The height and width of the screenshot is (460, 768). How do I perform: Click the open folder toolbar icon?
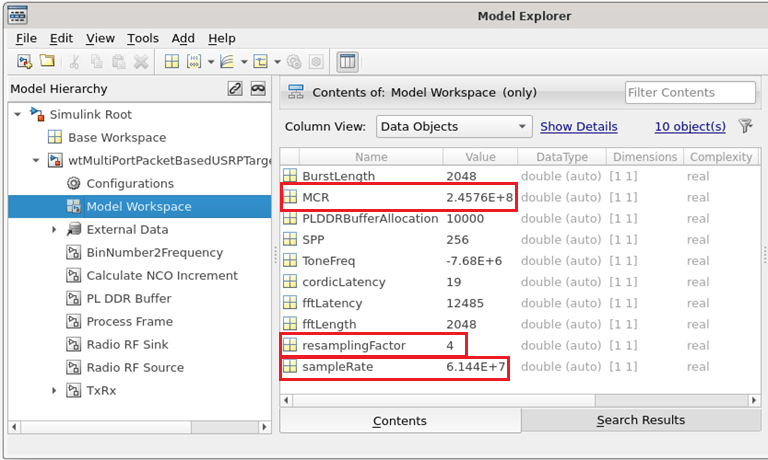[47, 61]
